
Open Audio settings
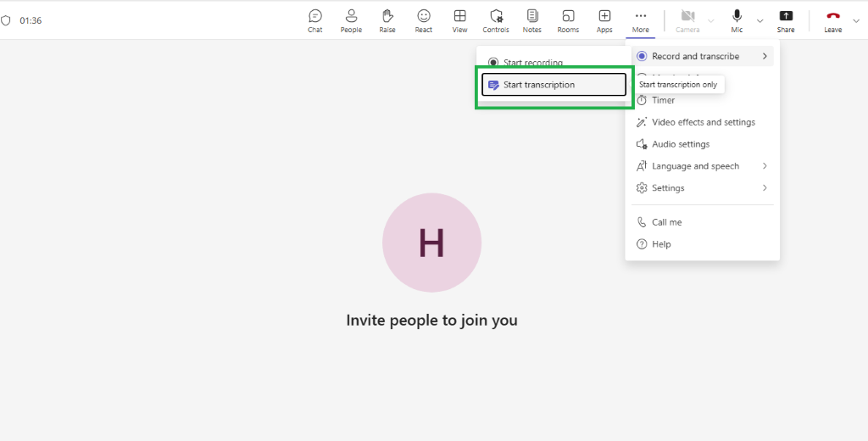pyautogui.click(x=702, y=144)
